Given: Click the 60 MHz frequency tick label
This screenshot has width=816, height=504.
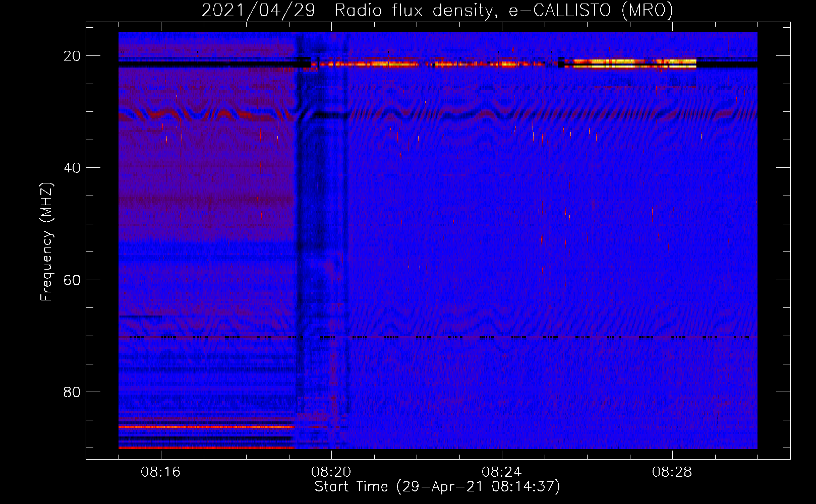Looking at the screenshot, I should click(x=72, y=280).
